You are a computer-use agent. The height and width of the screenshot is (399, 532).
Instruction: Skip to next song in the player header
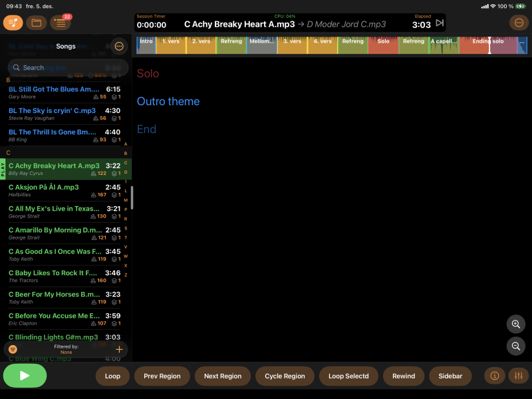click(440, 23)
